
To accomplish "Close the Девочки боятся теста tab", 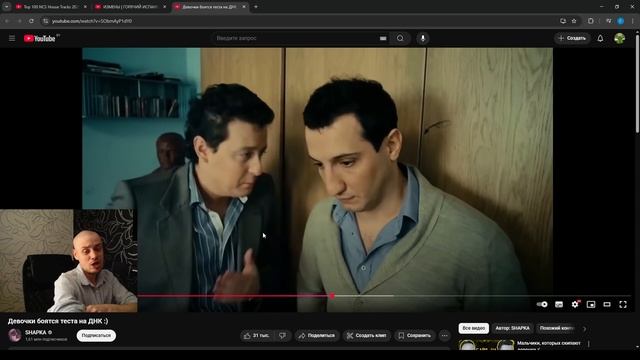I will click(244, 7).
